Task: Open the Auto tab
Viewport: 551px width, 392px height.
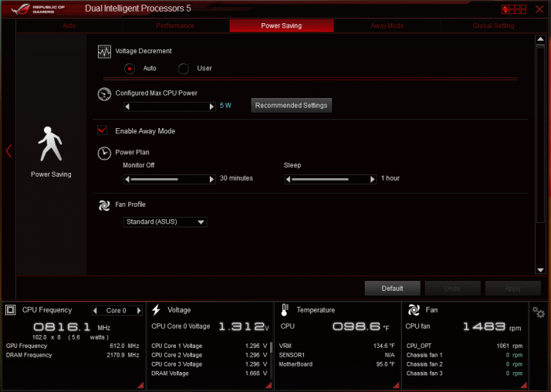Action: click(x=69, y=25)
